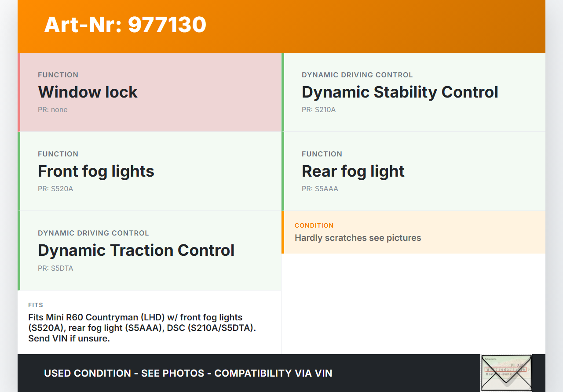Click the PR: S5DTA code
Image resolution: width=563 pixels, height=392 pixels.
[55, 268]
